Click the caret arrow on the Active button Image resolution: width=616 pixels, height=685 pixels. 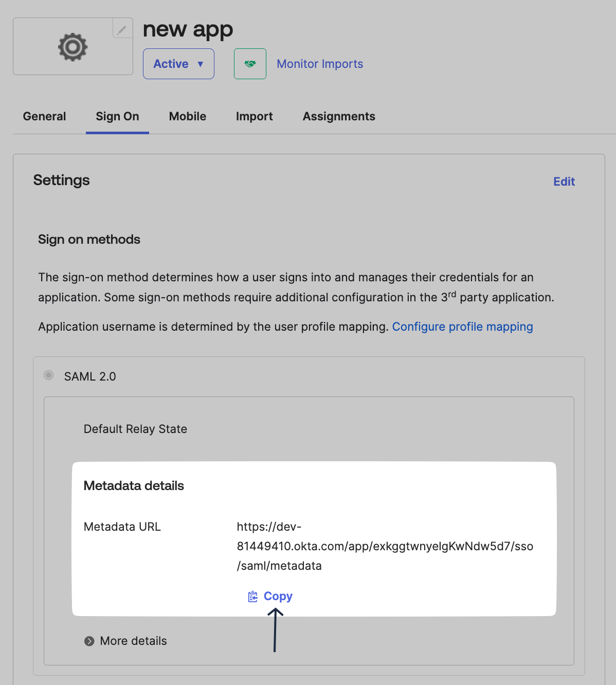pyautogui.click(x=201, y=64)
